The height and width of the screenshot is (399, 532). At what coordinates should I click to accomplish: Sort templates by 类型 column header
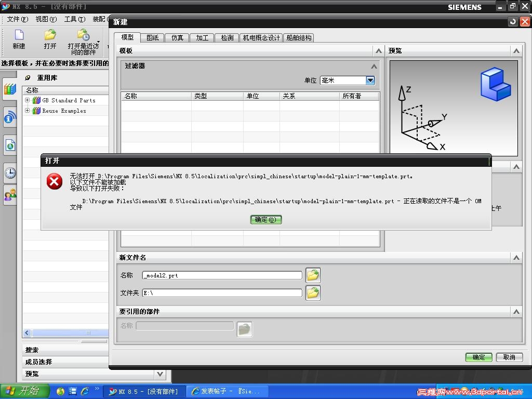click(x=217, y=96)
